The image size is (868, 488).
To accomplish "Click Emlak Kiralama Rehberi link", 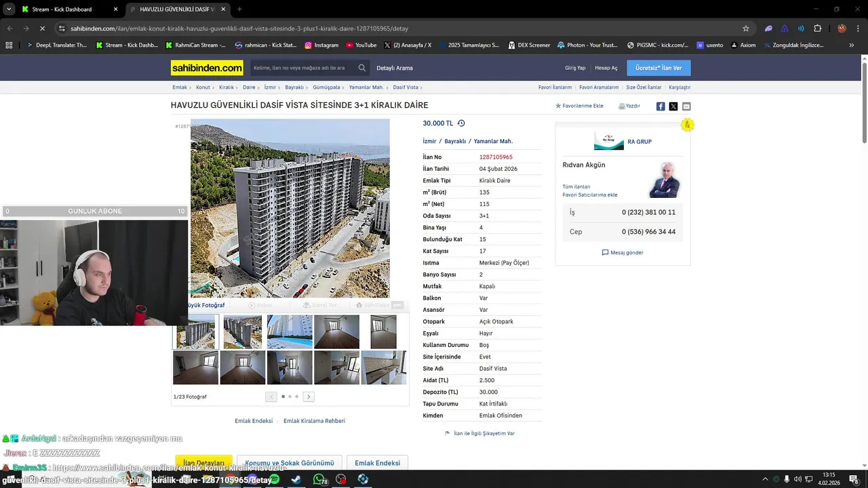I will click(x=314, y=421).
